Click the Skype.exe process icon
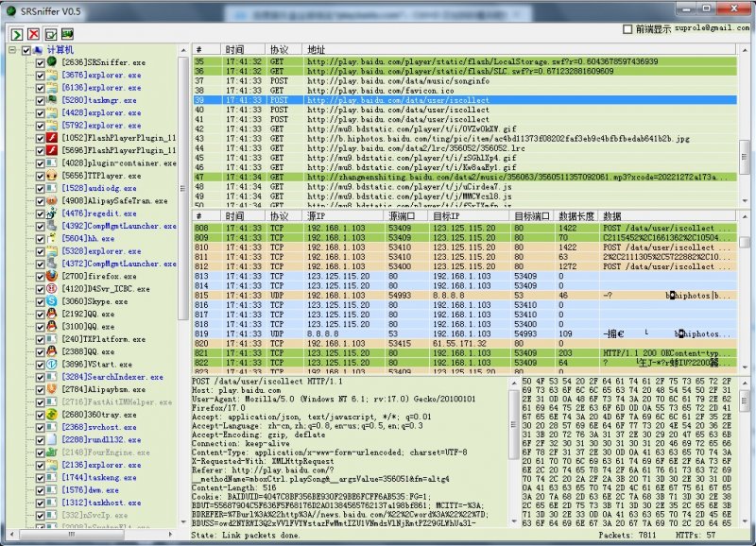 (52, 301)
